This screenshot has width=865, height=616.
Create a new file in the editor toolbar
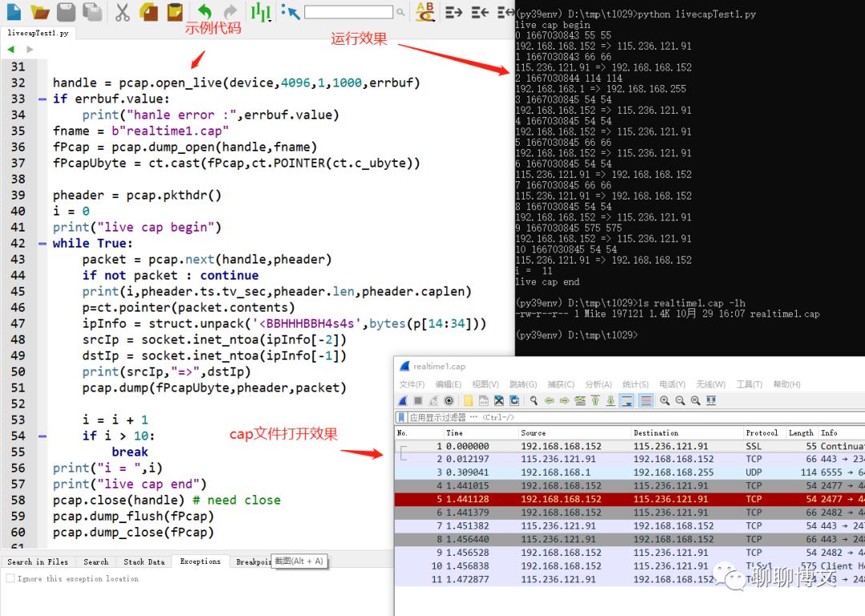tap(14, 11)
